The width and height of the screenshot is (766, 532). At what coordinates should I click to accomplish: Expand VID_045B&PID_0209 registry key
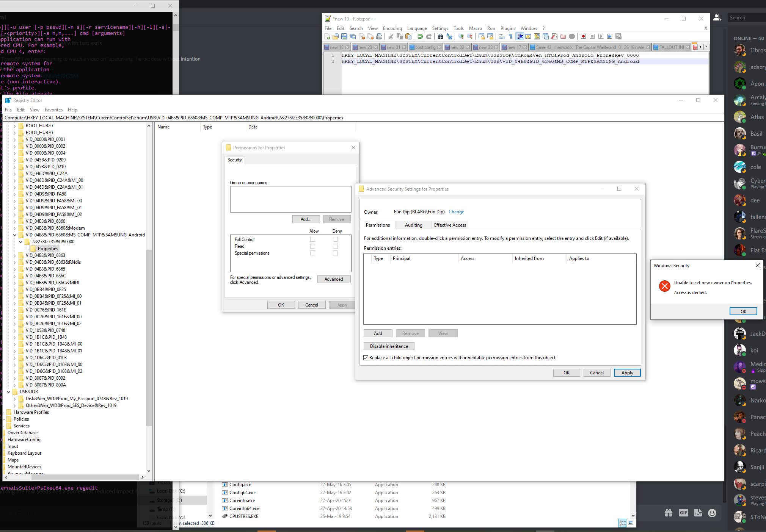pos(15,160)
